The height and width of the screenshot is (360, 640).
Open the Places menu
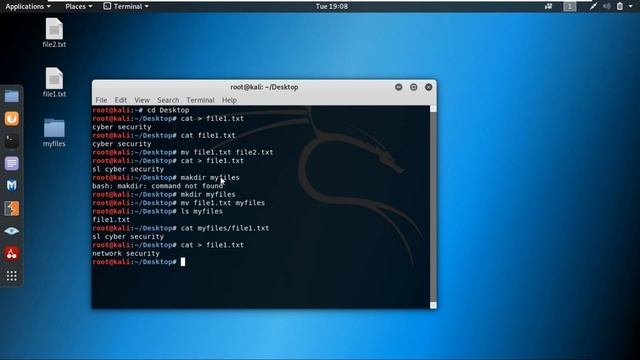[78, 6]
